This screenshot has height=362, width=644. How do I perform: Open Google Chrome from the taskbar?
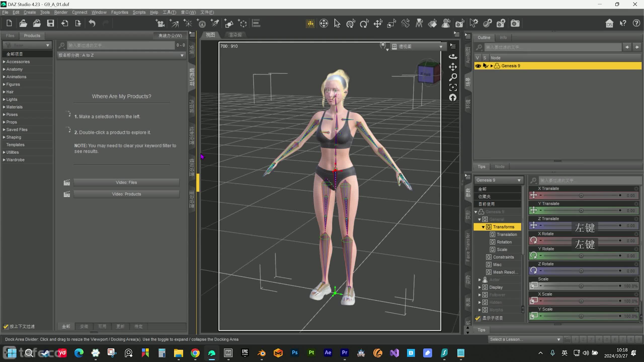[195, 353]
